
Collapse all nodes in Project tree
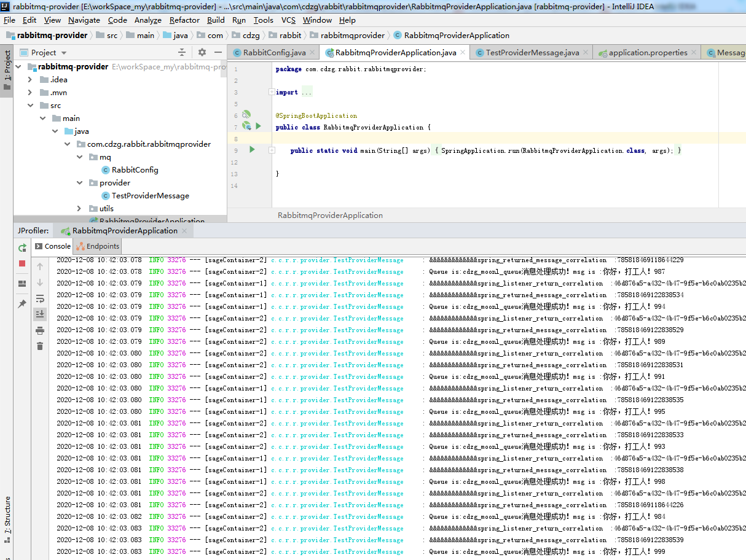[x=182, y=52]
